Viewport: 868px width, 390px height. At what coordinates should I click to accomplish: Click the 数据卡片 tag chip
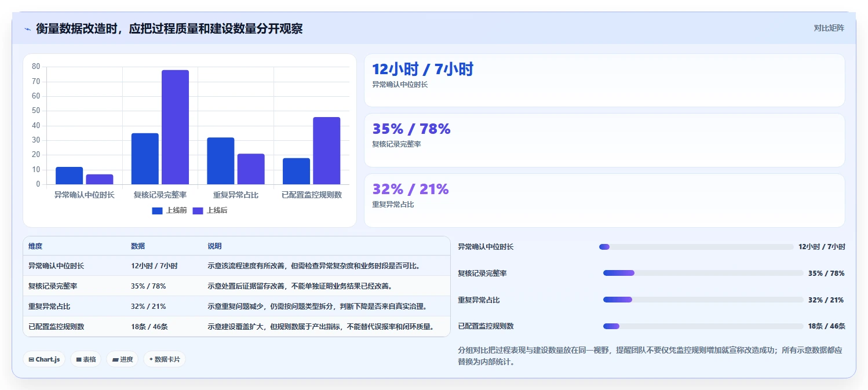[165, 359]
